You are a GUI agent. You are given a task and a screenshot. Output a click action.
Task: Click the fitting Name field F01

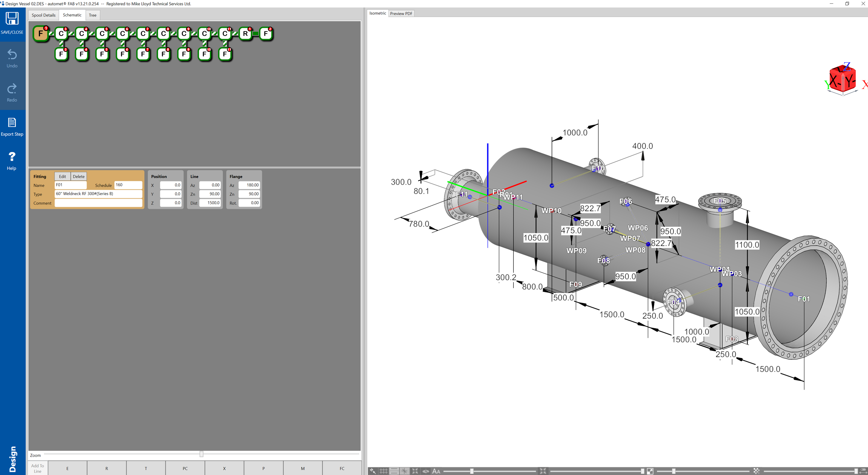pyautogui.click(x=71, y=185)
